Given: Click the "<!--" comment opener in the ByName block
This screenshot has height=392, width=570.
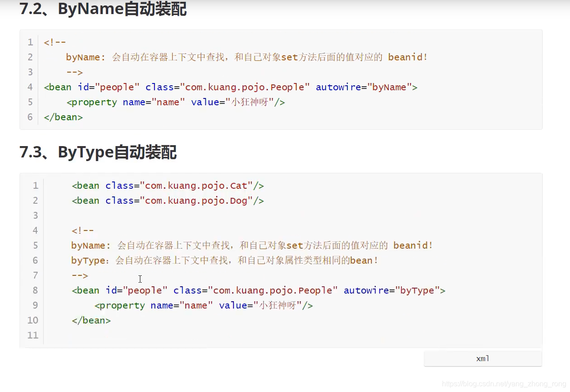Looking at the screenshot, I should point(55,42).
